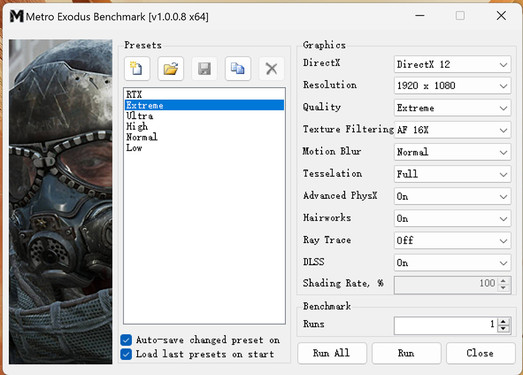The height and width of the screenshot is (375, 523).
Task: Close the window with title bar X
Action: (x=501, y=15)
